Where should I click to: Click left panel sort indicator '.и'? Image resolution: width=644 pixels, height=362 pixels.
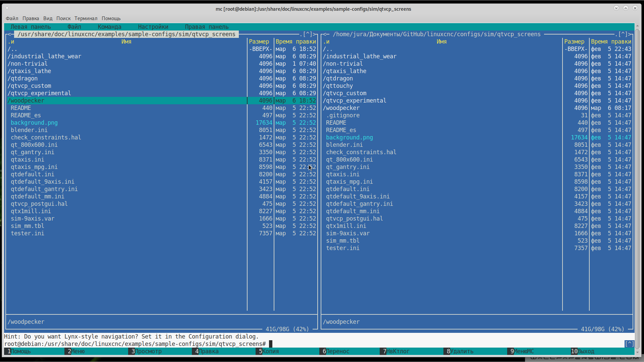(11, 42)
